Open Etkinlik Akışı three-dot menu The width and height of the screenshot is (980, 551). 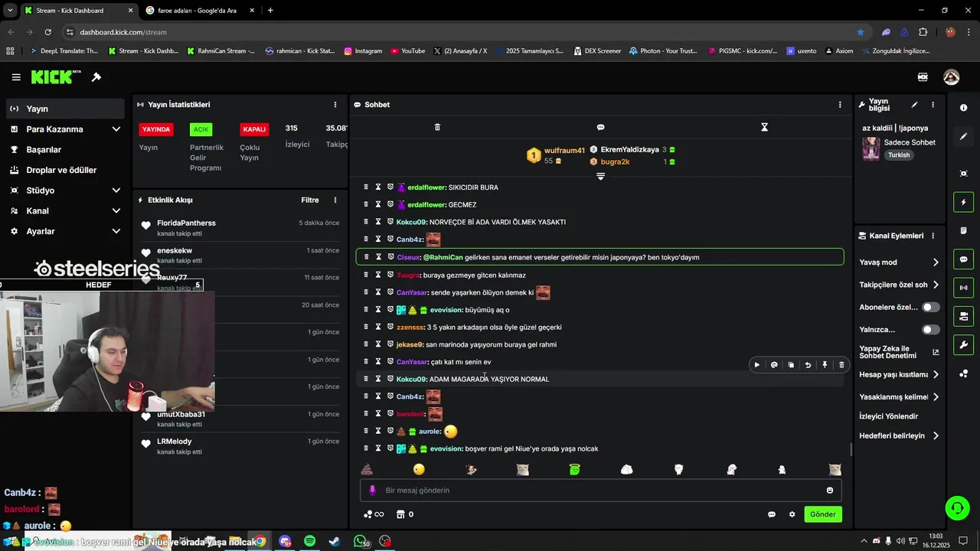click(335, 201)
